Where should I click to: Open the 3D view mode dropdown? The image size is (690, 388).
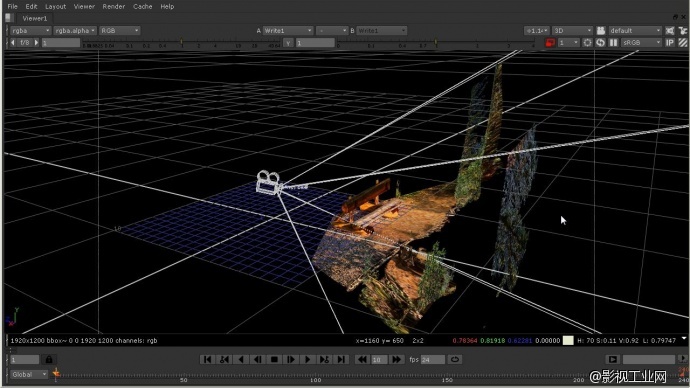pos(573,31)
